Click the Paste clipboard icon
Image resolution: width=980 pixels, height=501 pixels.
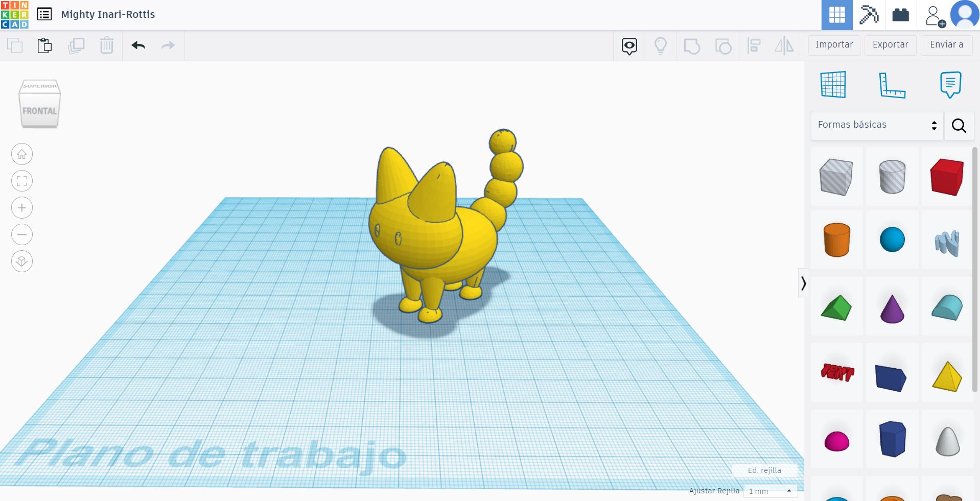pyautogui.click(x=44, y=45)
